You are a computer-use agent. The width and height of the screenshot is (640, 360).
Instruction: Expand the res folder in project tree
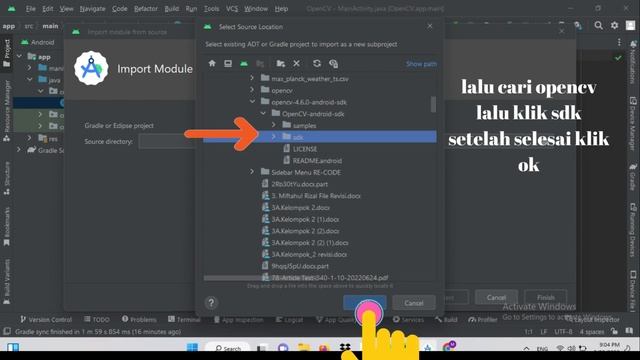coord(29,138)
